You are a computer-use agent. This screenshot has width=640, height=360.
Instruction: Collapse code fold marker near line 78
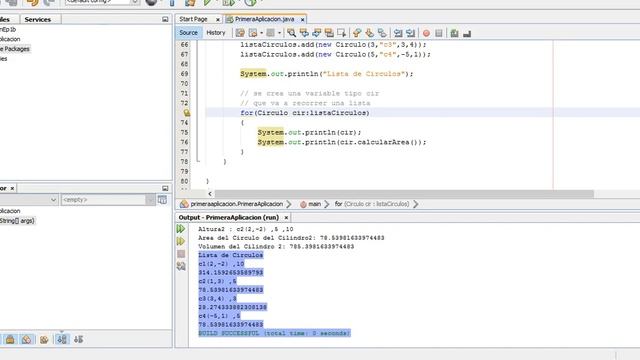point(198,162)
